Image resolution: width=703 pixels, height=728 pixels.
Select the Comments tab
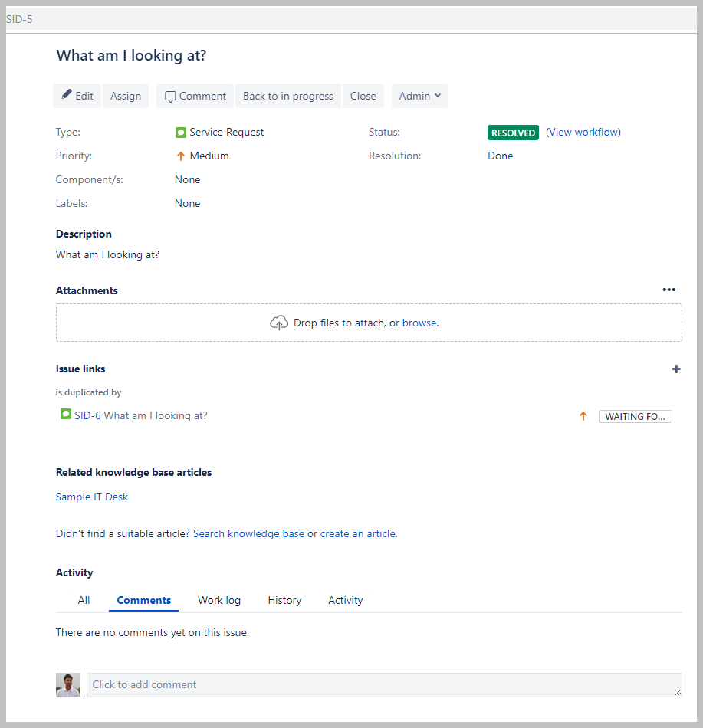[143, 600]
